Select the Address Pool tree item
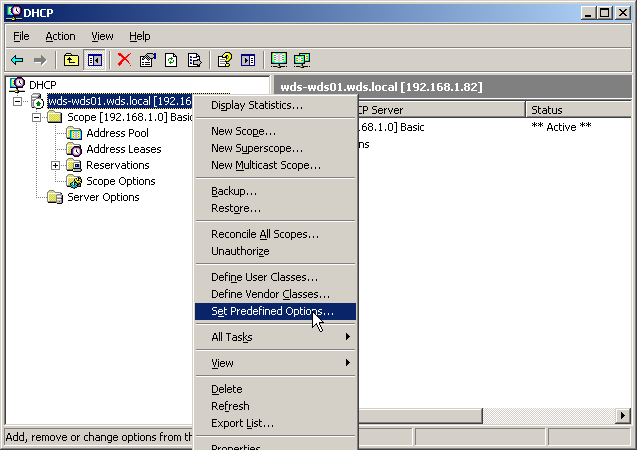Viewport: 637px width, 450px height. pyautogui.click(x=117, y=133)
